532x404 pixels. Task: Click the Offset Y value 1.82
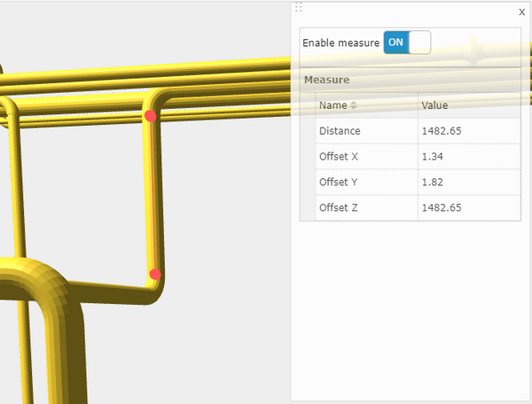pos(432,183)
